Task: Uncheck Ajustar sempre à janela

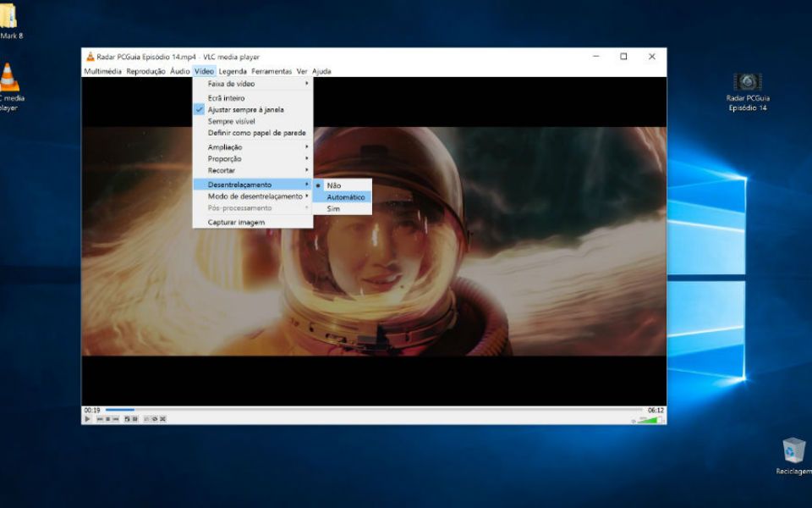Action: coord(253,109)
